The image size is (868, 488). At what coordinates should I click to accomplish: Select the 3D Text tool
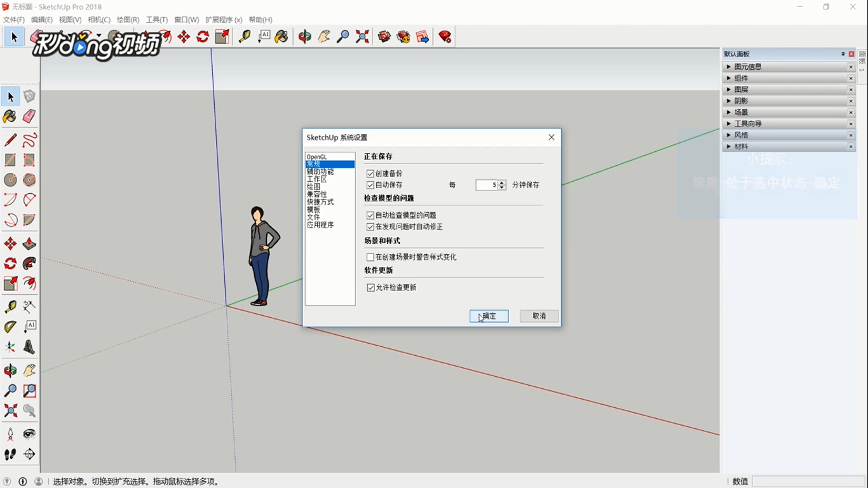click(29, 348)
